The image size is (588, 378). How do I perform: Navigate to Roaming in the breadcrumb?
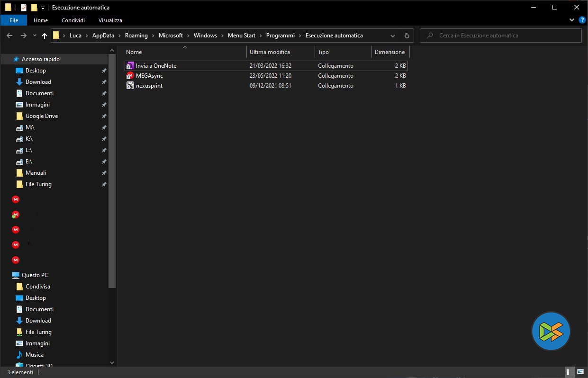coord(136,36)
